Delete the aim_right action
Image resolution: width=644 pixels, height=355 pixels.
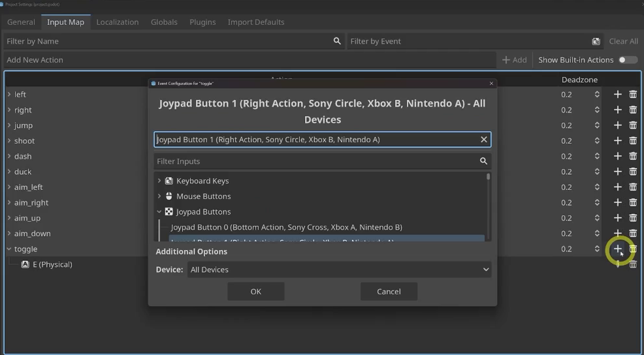click(x=633, y=202)
